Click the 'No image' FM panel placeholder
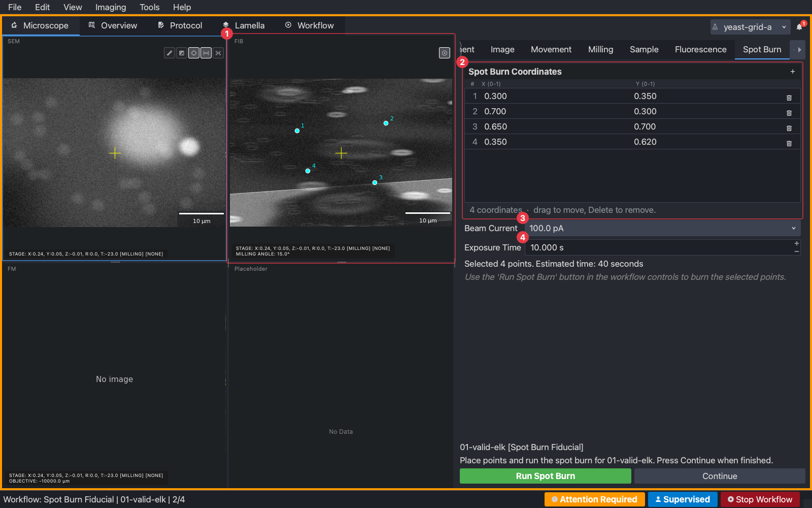The width and height of the screenshot is (812, 508). (114, 379)
